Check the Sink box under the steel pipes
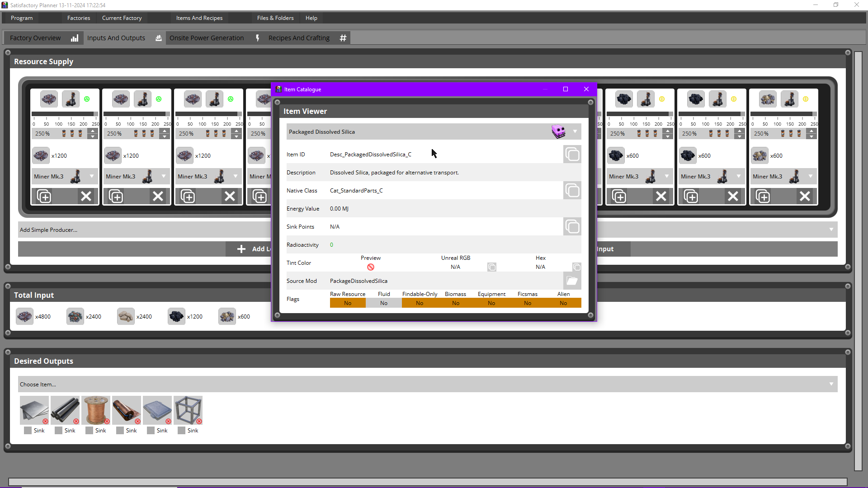The height and width of the screenshot is (488, 868). click(x=58, y=430)
